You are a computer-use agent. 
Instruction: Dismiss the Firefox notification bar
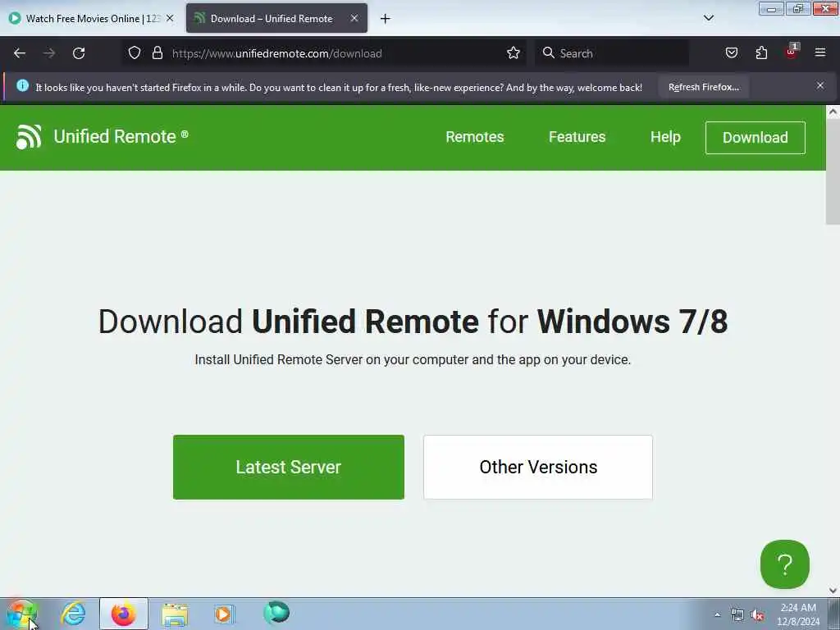[820, 85]
